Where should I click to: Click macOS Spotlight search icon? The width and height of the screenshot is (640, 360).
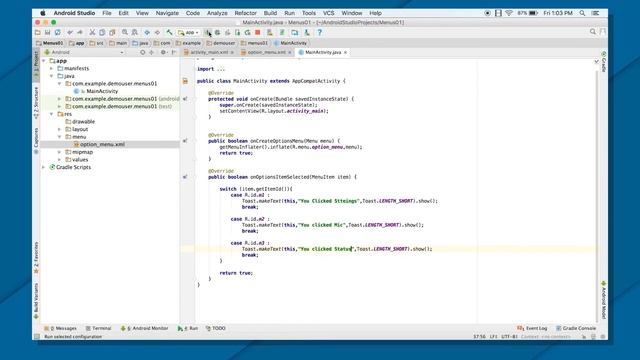pos(582,13)
